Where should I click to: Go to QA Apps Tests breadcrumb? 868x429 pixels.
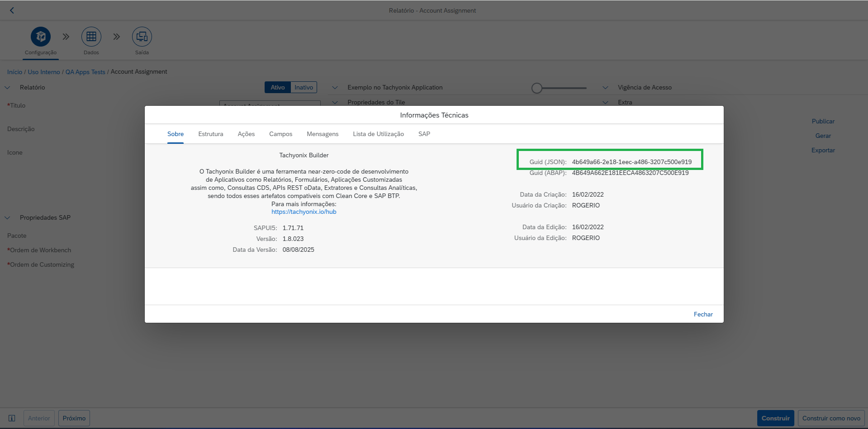(x=85, y=72)
